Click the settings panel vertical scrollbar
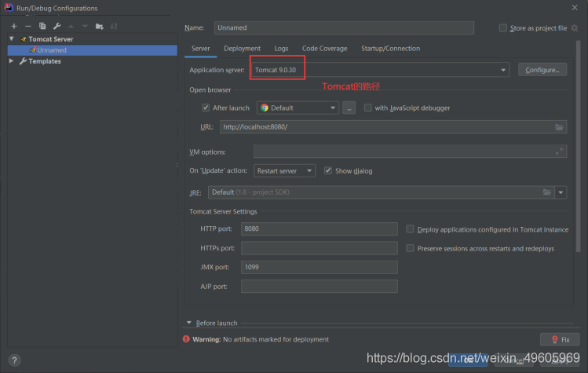This screenshot has width=588, height=373. pyautogui.click(x=578, y=146)
